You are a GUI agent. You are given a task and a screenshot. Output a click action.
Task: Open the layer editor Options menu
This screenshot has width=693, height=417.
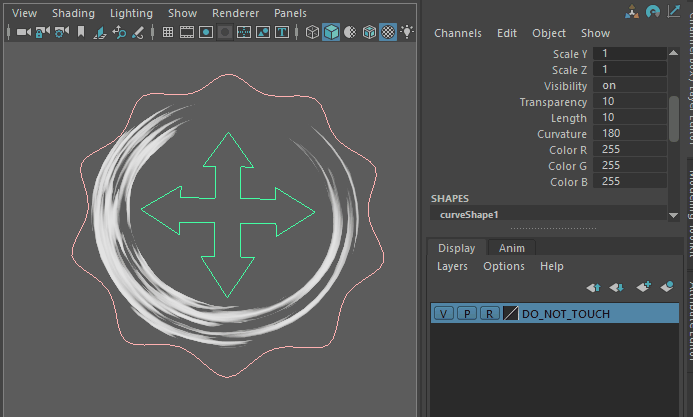(504, 266)
